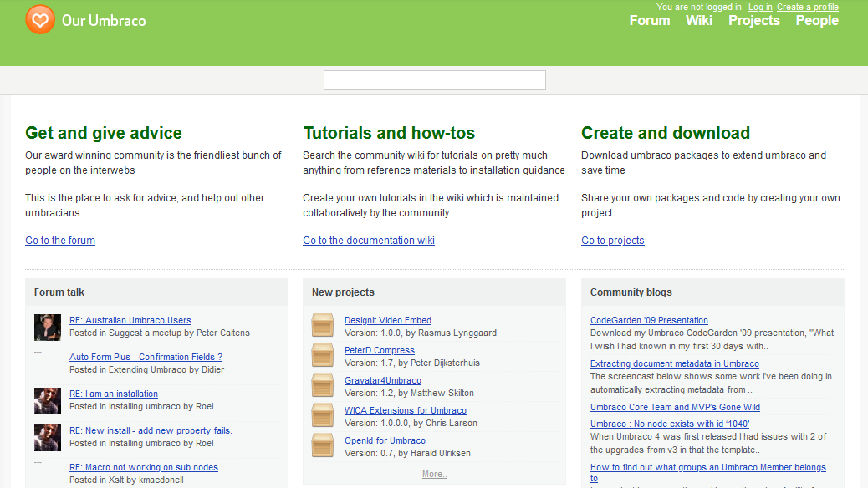Navigate to the Projects section

pyautogui.click(x=753, y=21)
